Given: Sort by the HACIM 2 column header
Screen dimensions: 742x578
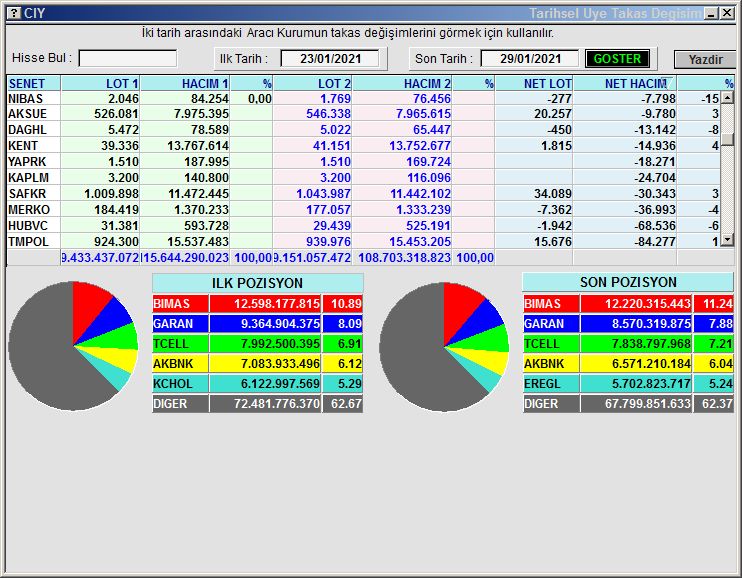Looking at the screenshot, I should click(x=402, y=84).
